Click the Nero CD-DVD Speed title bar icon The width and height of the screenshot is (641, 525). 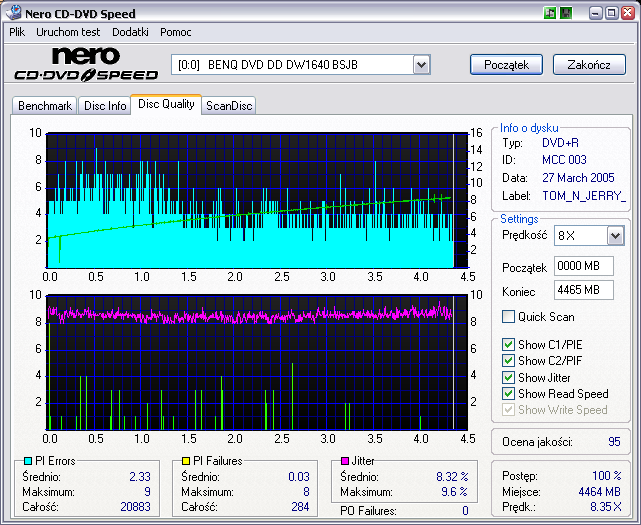point(13,13)
